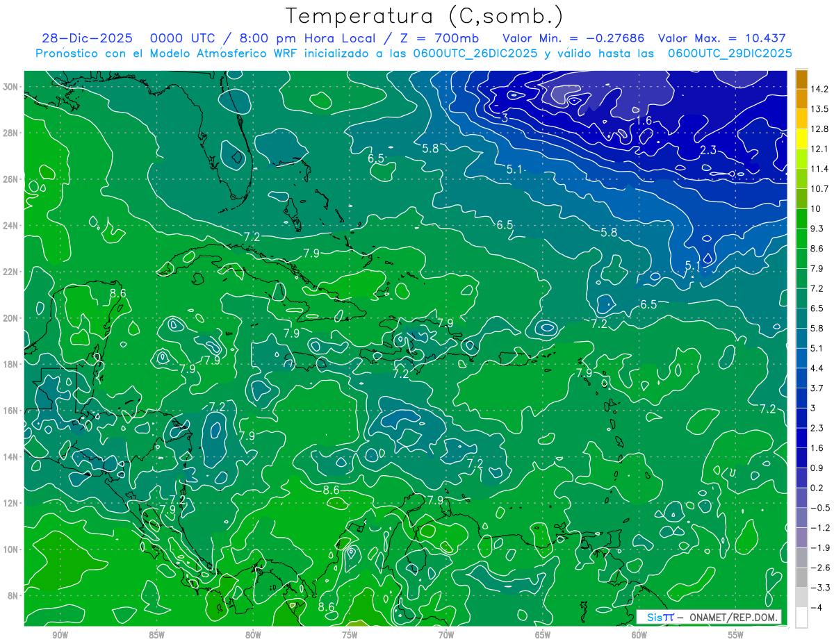Click the 11.4 label on the color scale
The image size is (834, 644).
coord(820,169)
